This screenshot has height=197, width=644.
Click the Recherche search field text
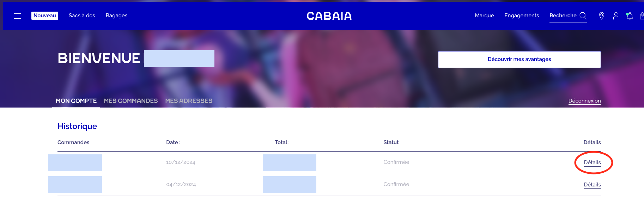click(x=563, y=16)
